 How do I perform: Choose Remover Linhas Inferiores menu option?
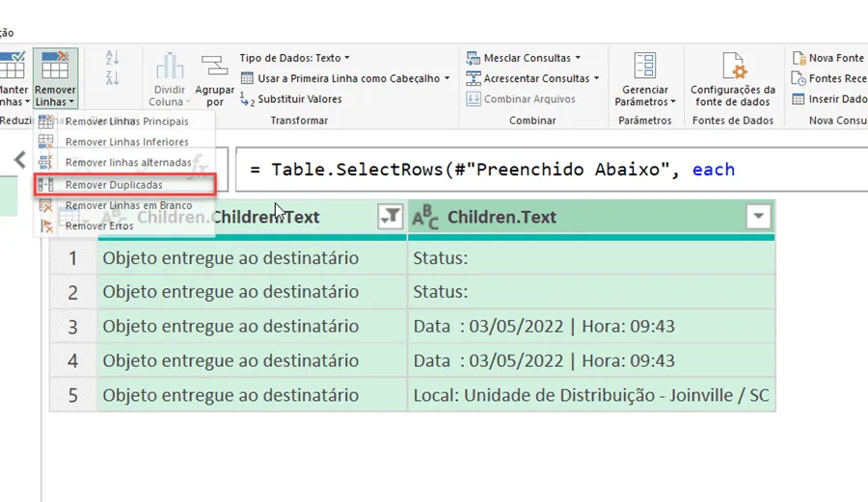coord(124,142)
